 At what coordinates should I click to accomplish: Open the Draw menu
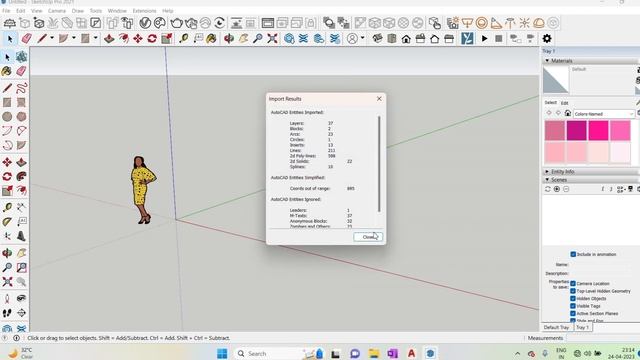click(78, 11)
